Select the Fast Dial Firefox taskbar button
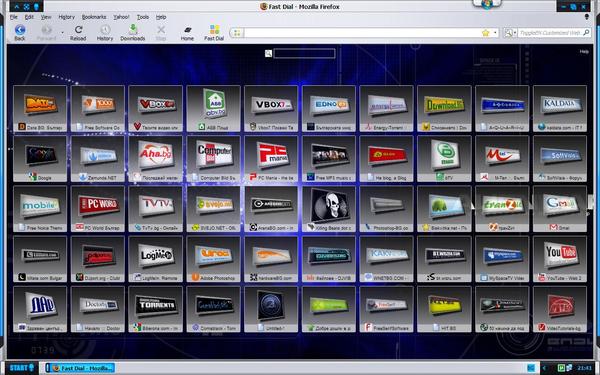Viewport: 600px width, 375px height. coord(80,368)
